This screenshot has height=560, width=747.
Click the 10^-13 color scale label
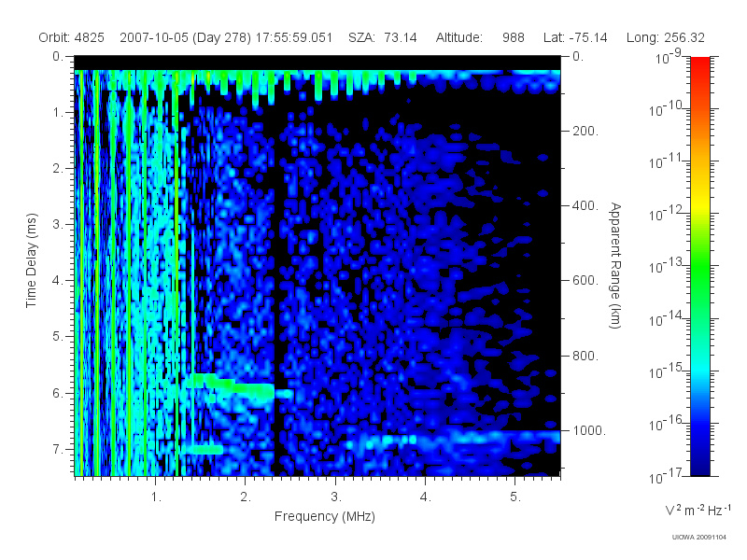(x=668, y=267)
